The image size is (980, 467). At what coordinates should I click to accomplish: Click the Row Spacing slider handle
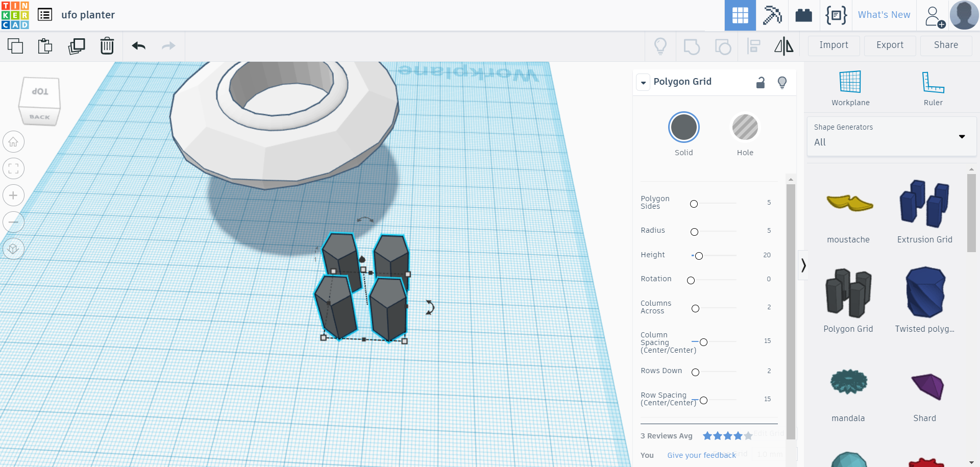(x=703, y=400)
